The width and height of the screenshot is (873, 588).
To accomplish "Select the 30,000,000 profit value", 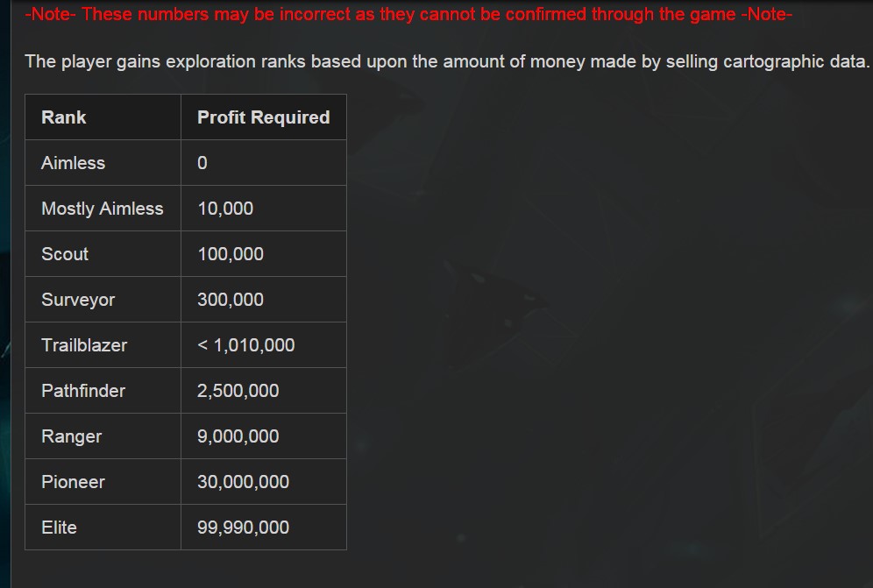I will (x=243, y=482).
